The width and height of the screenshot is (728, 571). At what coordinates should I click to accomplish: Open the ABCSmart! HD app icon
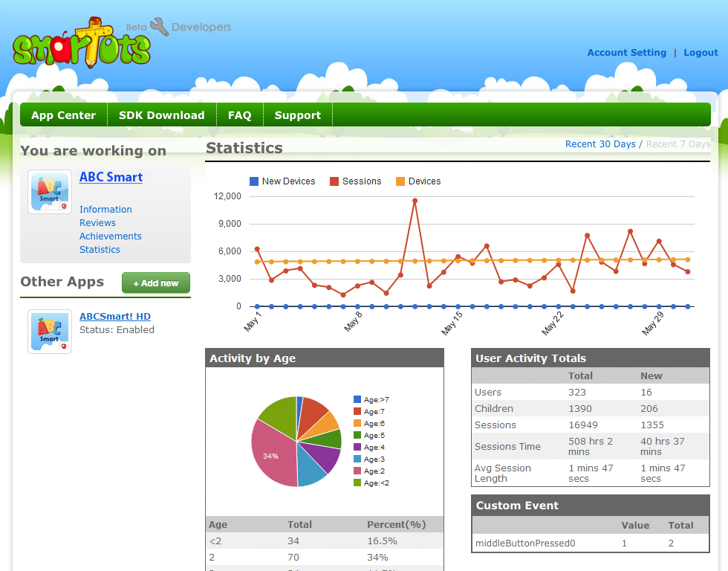coord(50,332)
